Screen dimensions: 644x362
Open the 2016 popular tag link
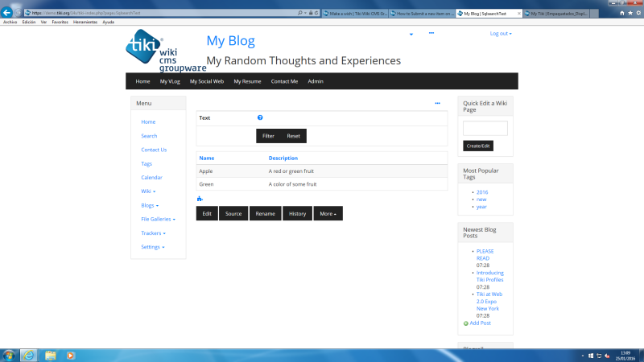coord(482,192)
